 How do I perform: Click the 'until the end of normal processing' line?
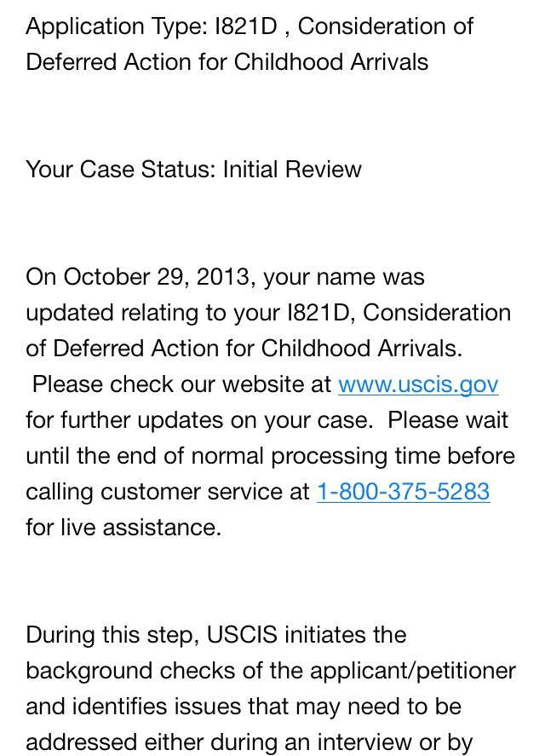[270, 456]
